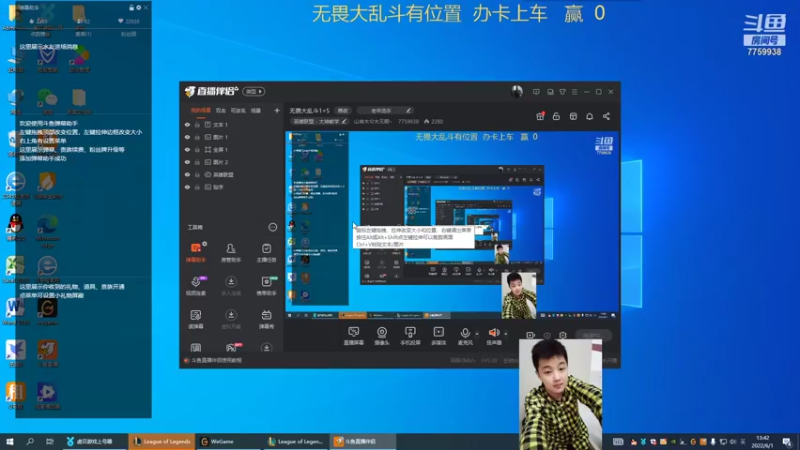Open League of Legends in taskbar

click(x=162, y=441)
